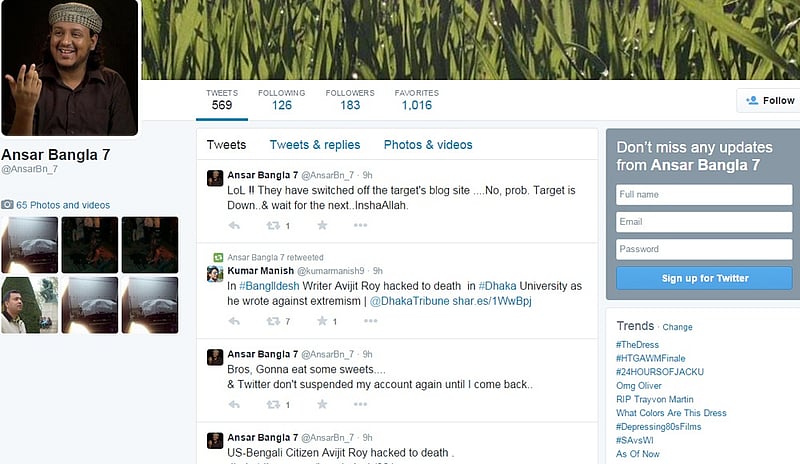This screenshot has width=800, height=464.
Task: Switch to Tweets & replies tab
Action: [x=315, y=145]
